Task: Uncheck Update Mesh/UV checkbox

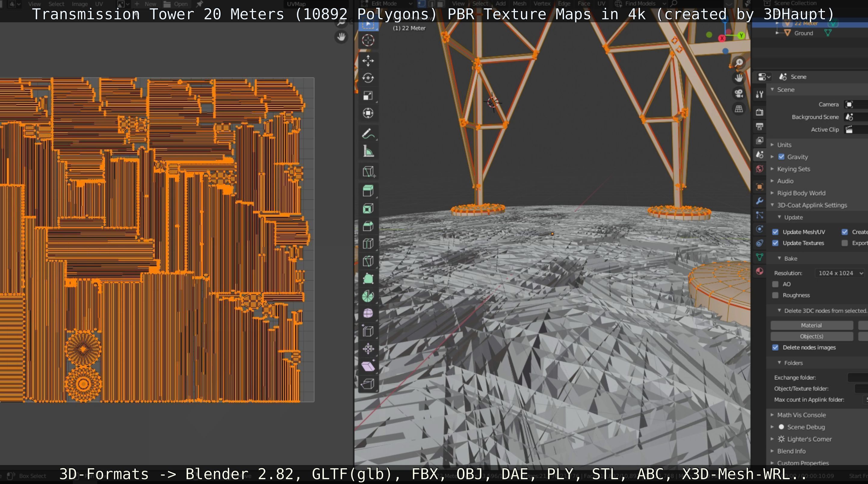Action: tap(775, 232)
